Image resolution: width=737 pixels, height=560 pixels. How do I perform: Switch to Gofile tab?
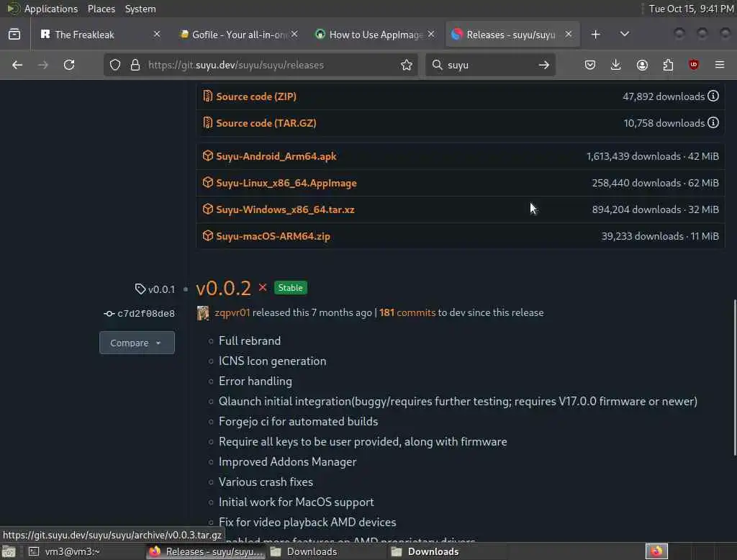[238, 35]
